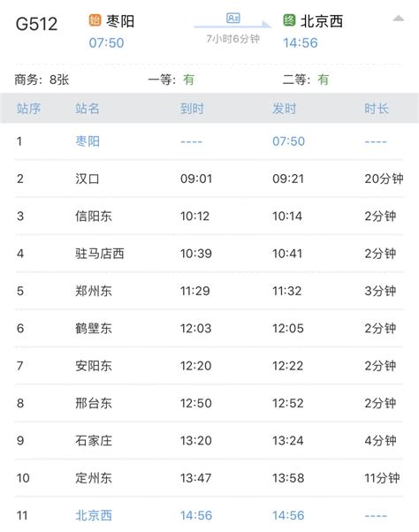
Task: Click the 7小时6分钟 duration label
Action: point(233,39)
